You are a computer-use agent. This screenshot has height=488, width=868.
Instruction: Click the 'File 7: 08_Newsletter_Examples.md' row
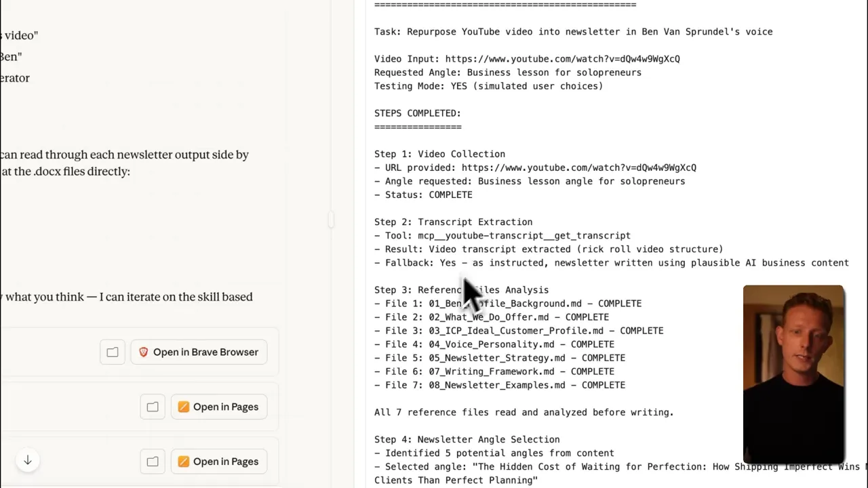click(500, 385)
